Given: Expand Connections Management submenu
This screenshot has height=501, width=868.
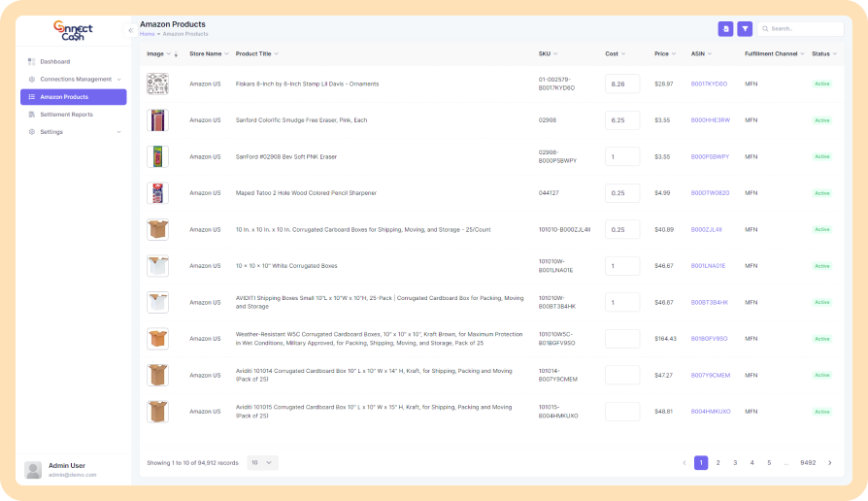Looking at the screenshot, I should coord(118,80).
